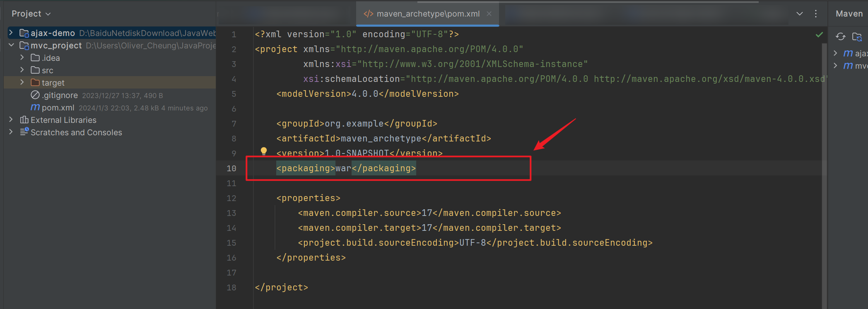Viewport: 868px width, 309px height.
Task: Collapse the mvc_project node
Action: [11, 45]
